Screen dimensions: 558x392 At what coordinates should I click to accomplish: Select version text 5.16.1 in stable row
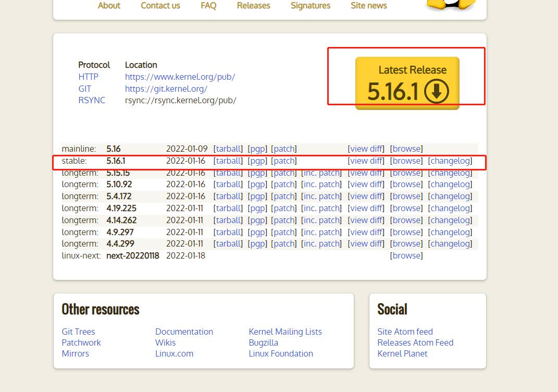pos(116,161)
